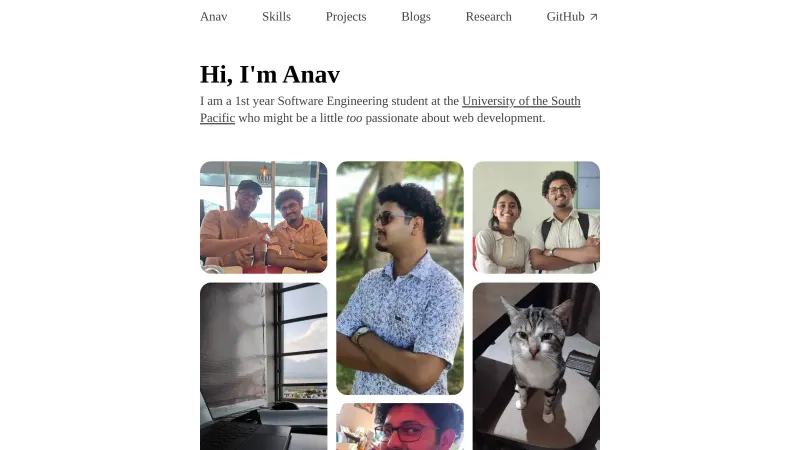The height and width of the screenshot is (450, 800).
Task: Go to the Skills section
Action: tap(276, 16)
